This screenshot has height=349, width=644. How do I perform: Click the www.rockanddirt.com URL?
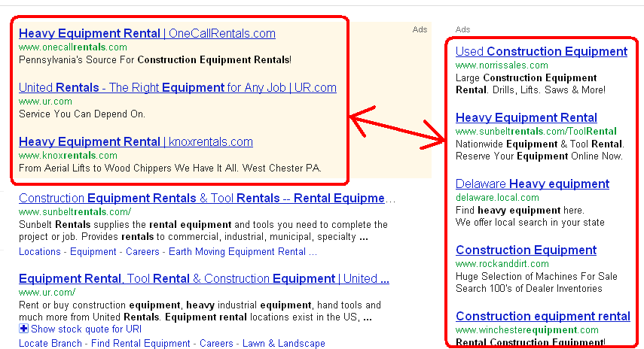(x=502, y=264)
